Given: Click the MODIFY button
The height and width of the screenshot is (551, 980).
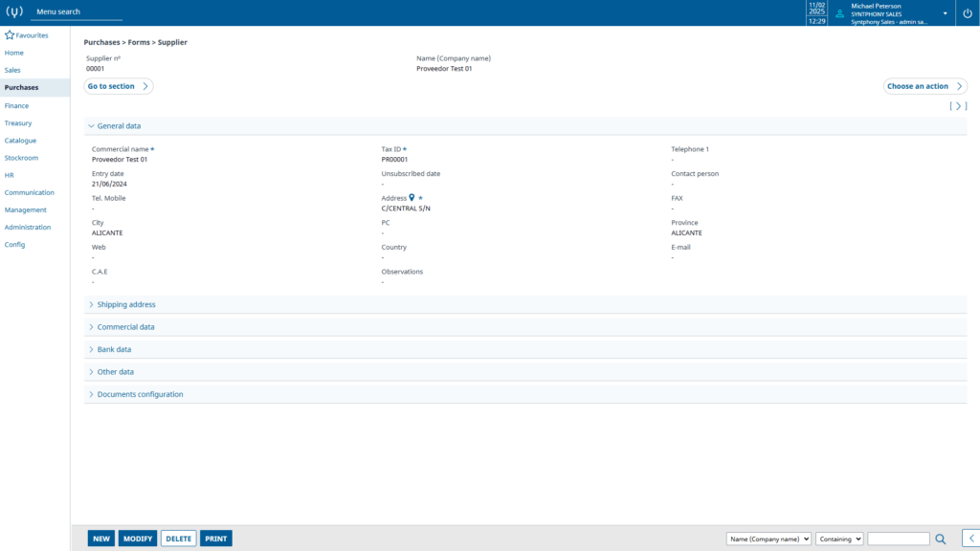Looking at the screenshot, I should [x=138, y=539].
